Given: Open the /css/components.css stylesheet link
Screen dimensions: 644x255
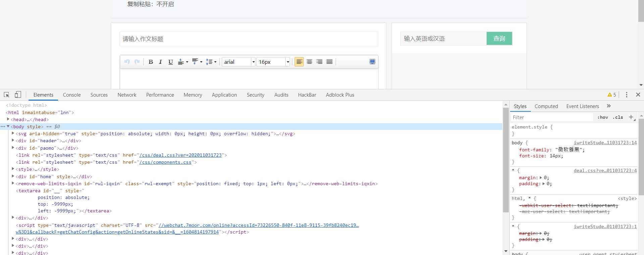Looking at the screenshot, I should [x=165, y=162].
